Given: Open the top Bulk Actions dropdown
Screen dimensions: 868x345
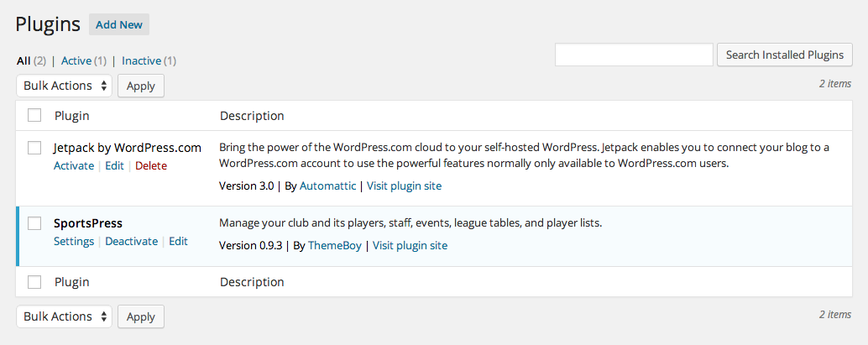Looking at the screenshot, I should coord(65,86).
